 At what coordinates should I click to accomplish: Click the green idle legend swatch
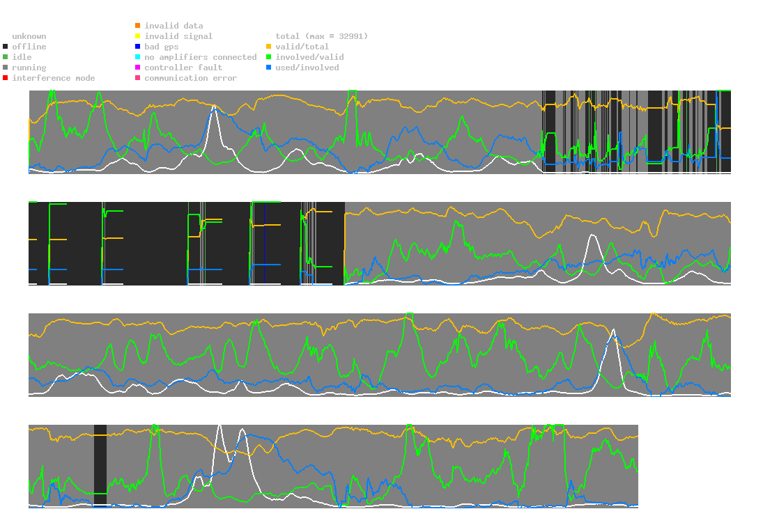[6, 57]
